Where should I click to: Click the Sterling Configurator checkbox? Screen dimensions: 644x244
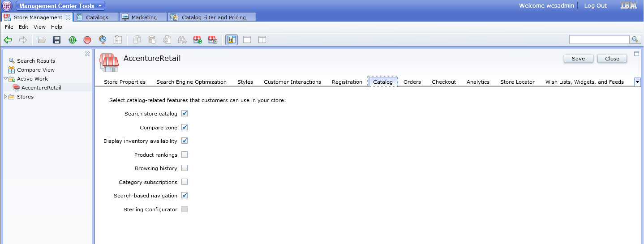pos(185,209)
